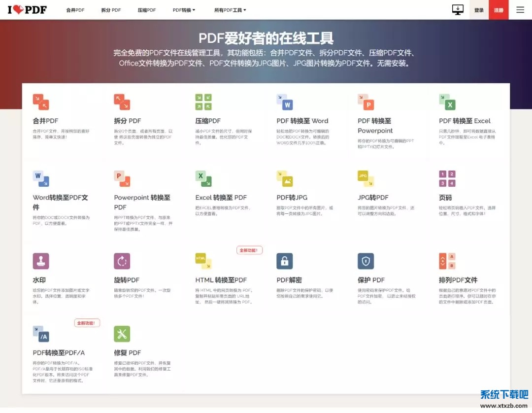Click the 保护 PDF shield icon
This screenshot has width=532, height=413.
[366, 261]
